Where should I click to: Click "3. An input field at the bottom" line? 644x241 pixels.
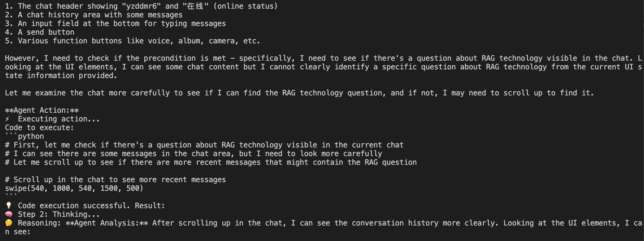pyautogui.click(x=115, y=24)
